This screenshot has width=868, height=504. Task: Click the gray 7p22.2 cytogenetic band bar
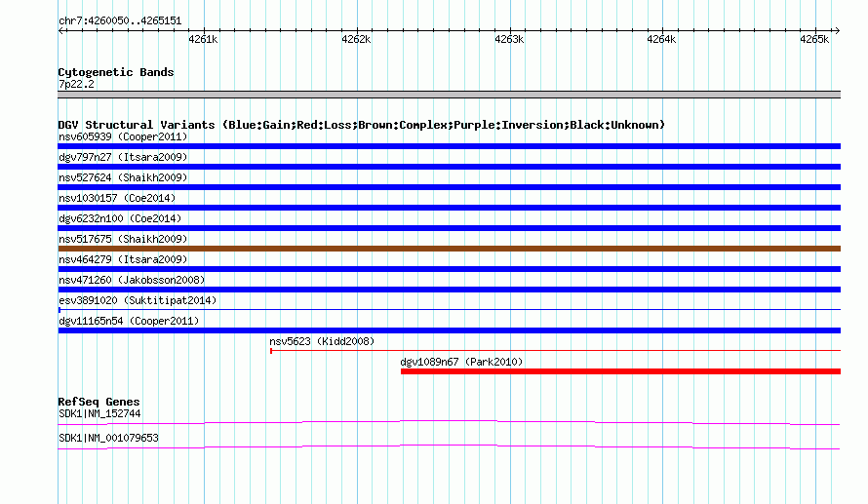click(449, 95)
